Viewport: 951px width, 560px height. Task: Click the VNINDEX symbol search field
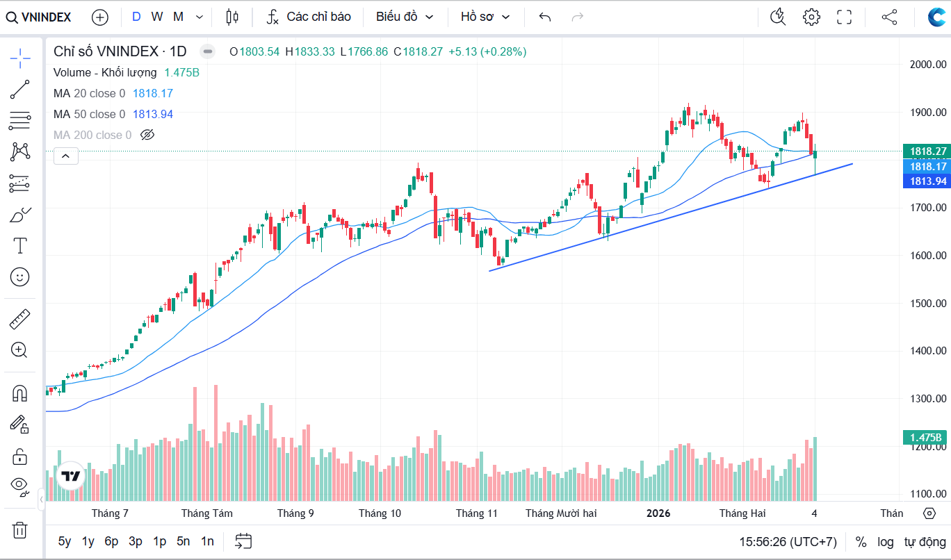pyautogui.click(x=40, y=17)
